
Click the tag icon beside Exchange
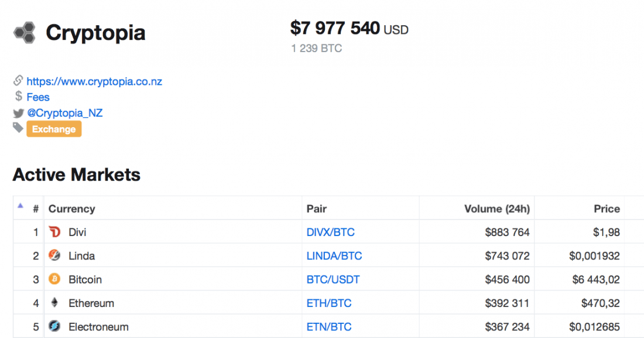pyautogui.click(x=18, y=128)
